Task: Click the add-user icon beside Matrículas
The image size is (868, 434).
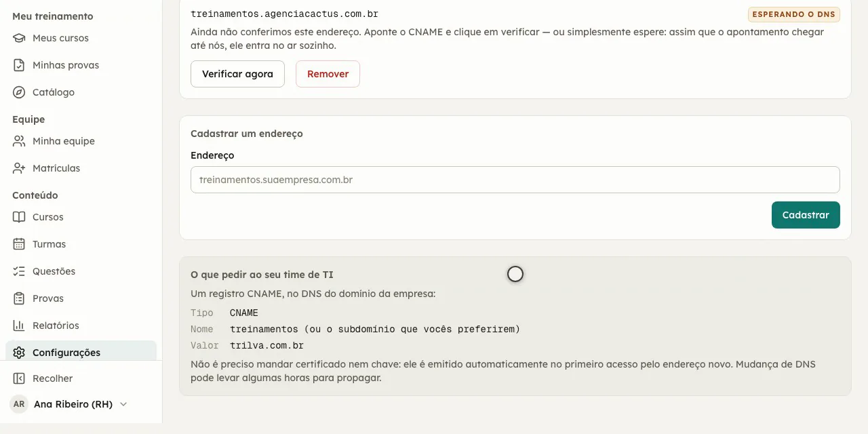Action: point(19,168)
